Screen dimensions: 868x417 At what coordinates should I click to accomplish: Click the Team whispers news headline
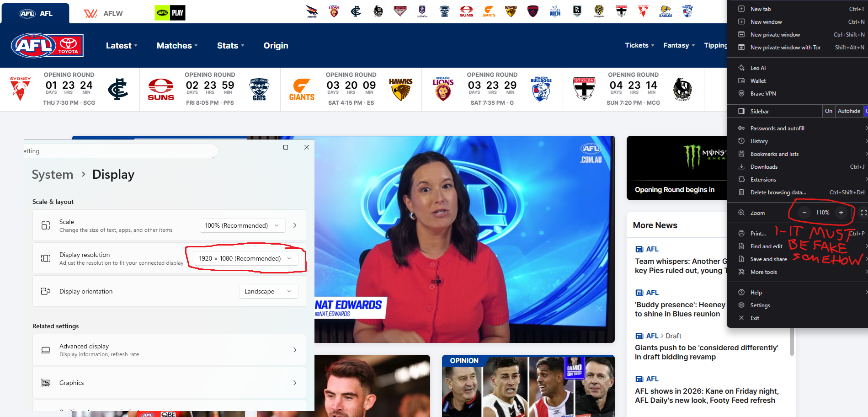click(x=681, y=266)
